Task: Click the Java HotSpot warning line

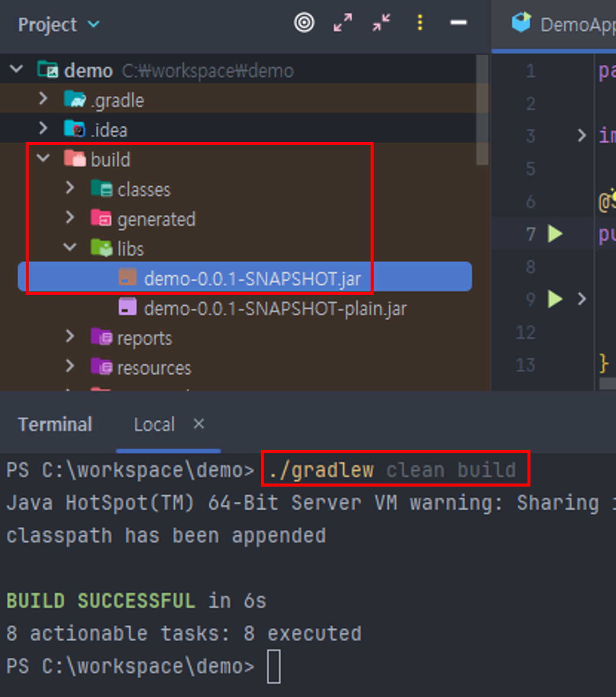Action: click(311, 503)
